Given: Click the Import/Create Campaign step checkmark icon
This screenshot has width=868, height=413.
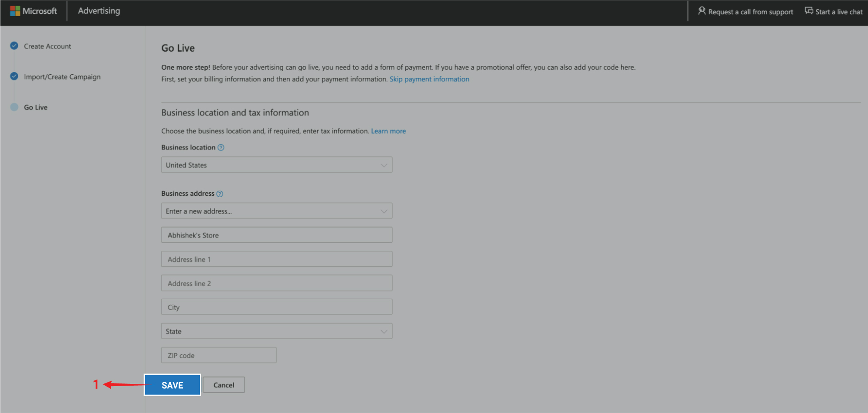Looking at the screenshot, I should tap(14, 76).
